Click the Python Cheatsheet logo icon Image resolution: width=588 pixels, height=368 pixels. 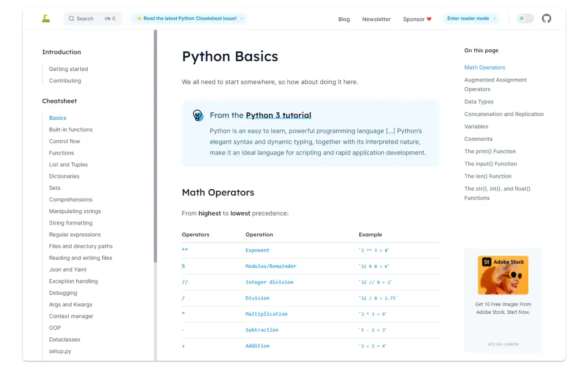pos(46,19)
